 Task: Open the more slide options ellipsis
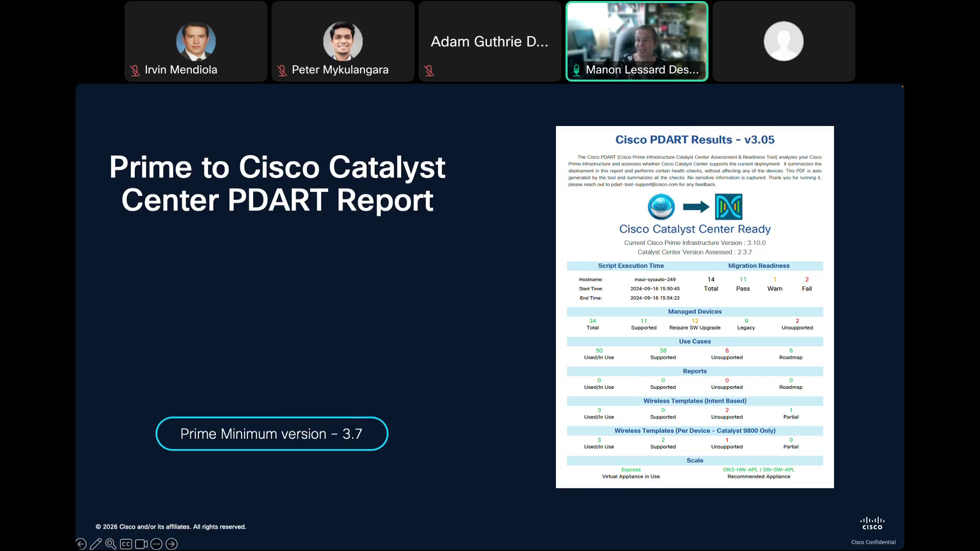(x=157, y=544)
